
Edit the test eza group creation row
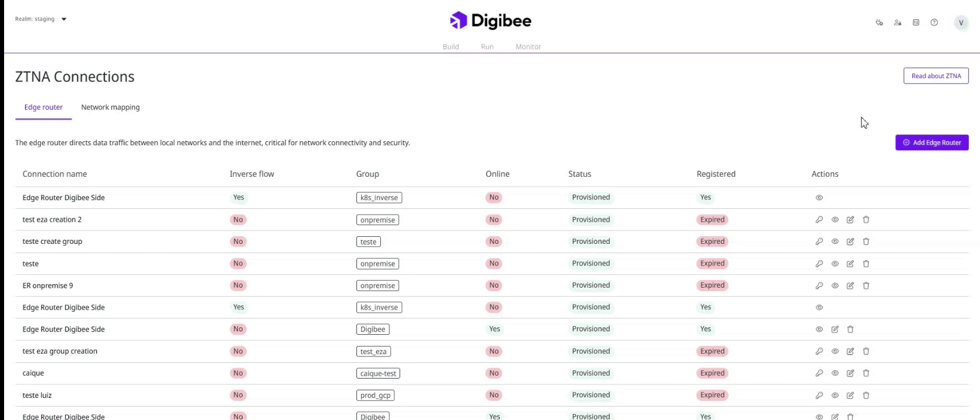point(850,351)
